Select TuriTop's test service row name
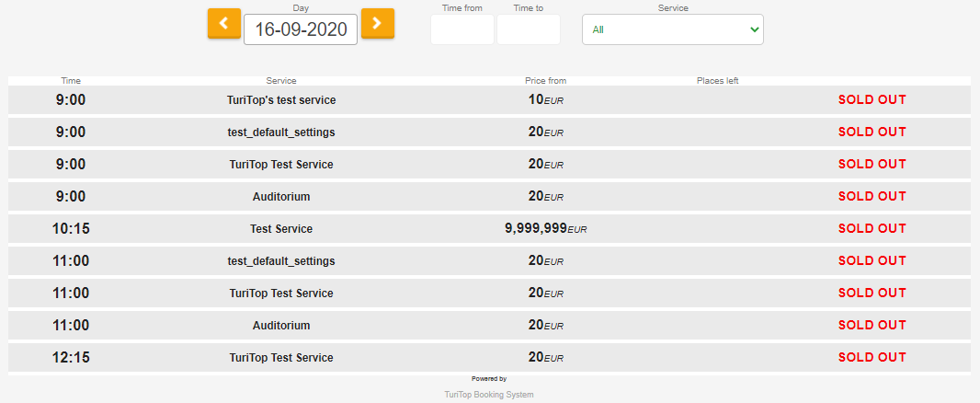Screen dimensions: 980x403 pyautogui.click(x=281, y=100)
